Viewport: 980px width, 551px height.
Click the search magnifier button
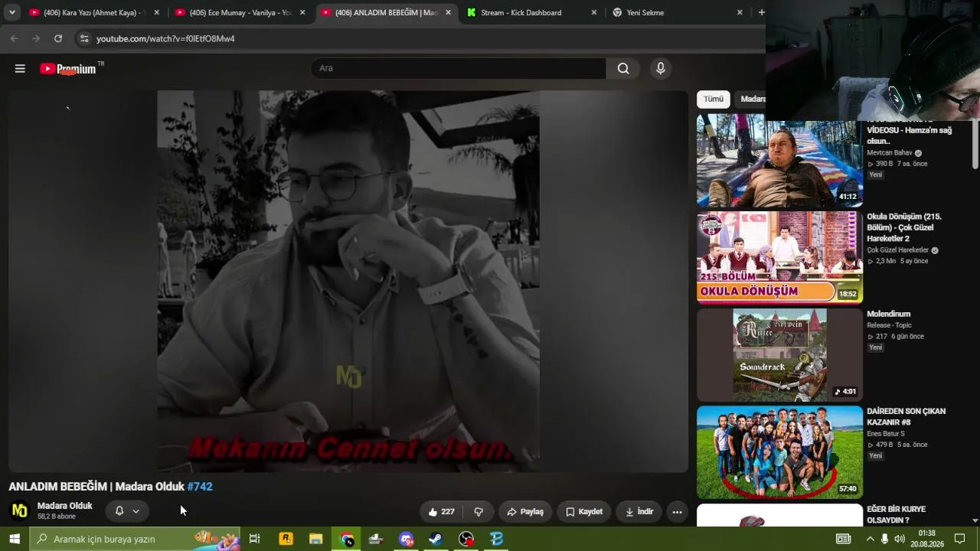coord(623,69)
